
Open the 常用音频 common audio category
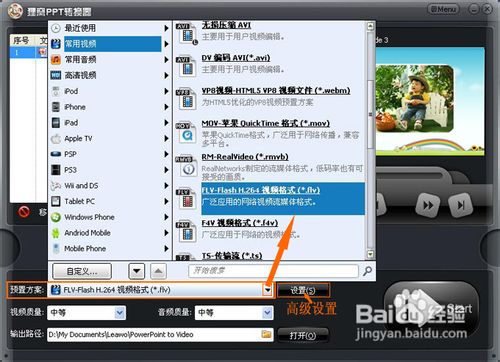pos(80,60)
